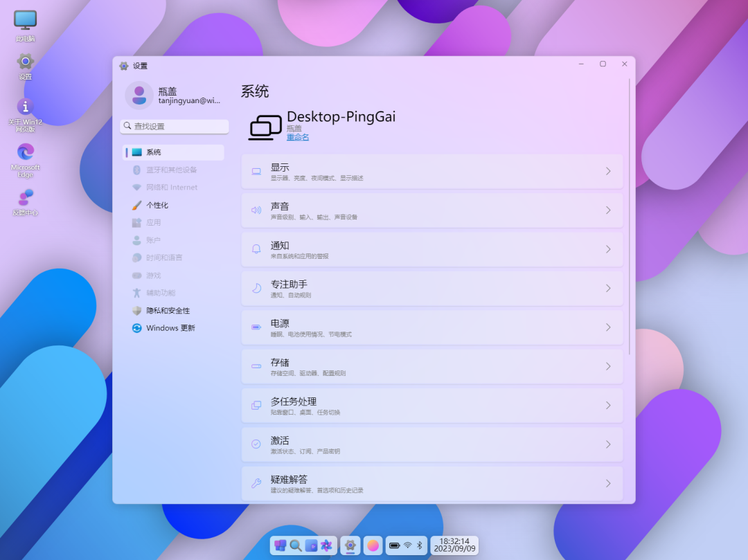The height and width of the screenshot is (560, 748).
Task: Open the 声音 settings row
Action: coord(432,210)
